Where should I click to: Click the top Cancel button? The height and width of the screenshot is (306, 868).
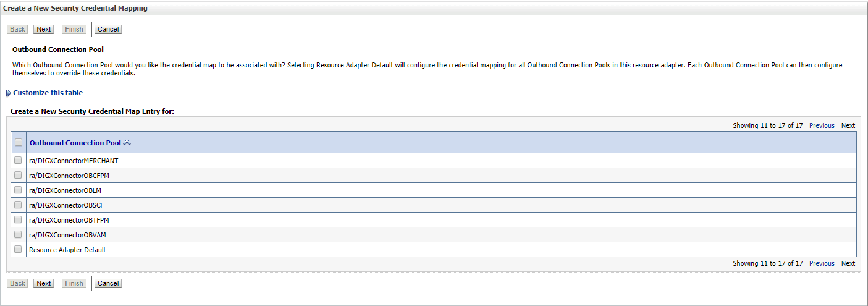[x=108, y=29]
